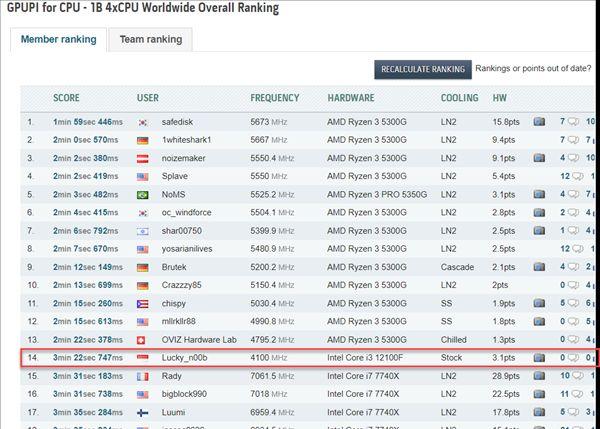Open Splave's user profile
Image resolution: width=600 pixels, height=429 pixels.
[x=174, y=176]
